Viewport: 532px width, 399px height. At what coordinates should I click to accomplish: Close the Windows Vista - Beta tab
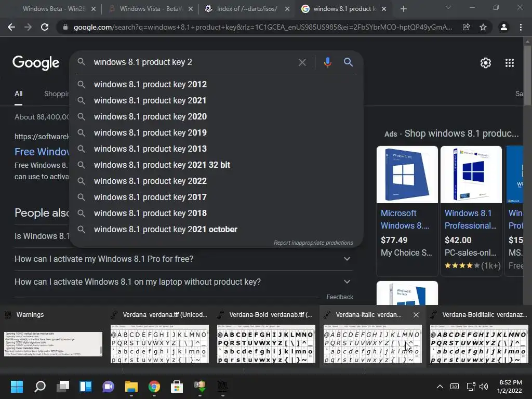click(x=190, y=9)
